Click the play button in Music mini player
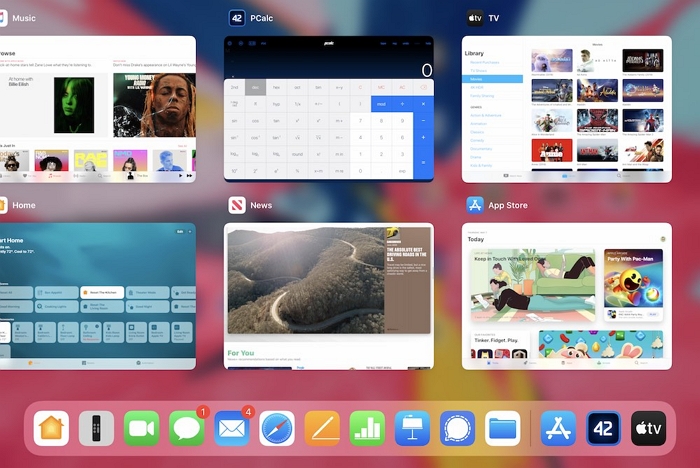This screenshot has height=468, width=700. [x=180, y=176]
